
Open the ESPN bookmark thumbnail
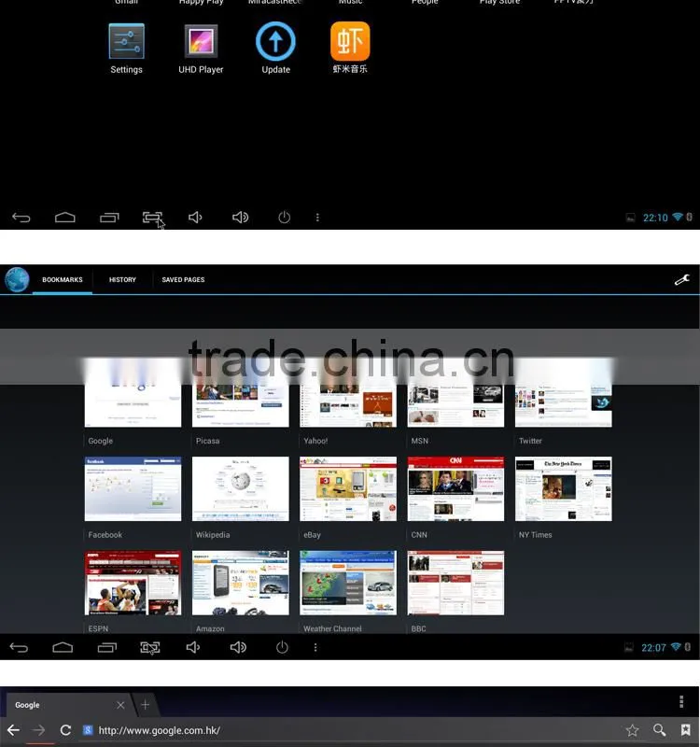click(x=133, y=583)
